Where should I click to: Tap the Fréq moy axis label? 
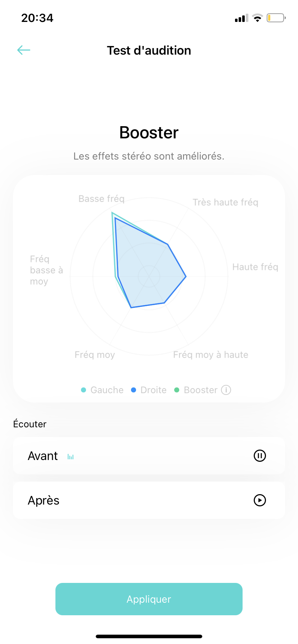point(95,355)
